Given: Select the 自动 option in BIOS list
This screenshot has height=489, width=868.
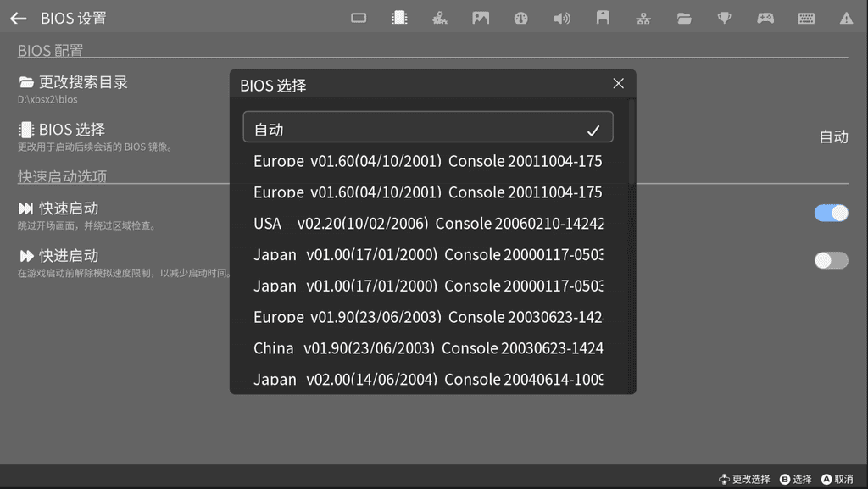Looking at the screenshot, I should tap(428, 126).
